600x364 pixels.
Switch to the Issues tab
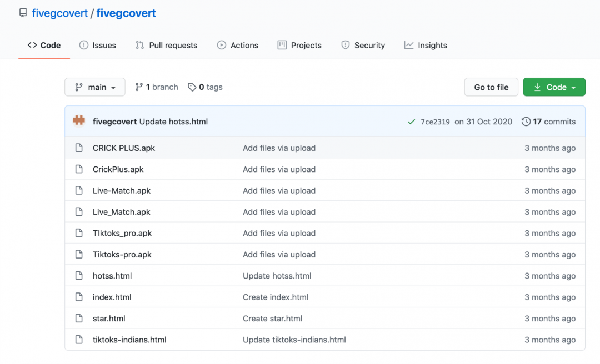point(98,46)
